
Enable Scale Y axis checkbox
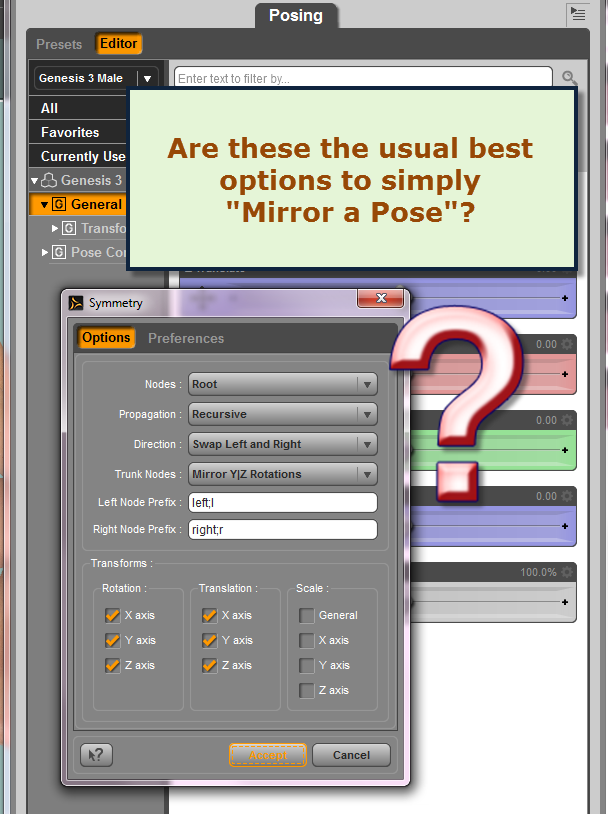point(306,665)
